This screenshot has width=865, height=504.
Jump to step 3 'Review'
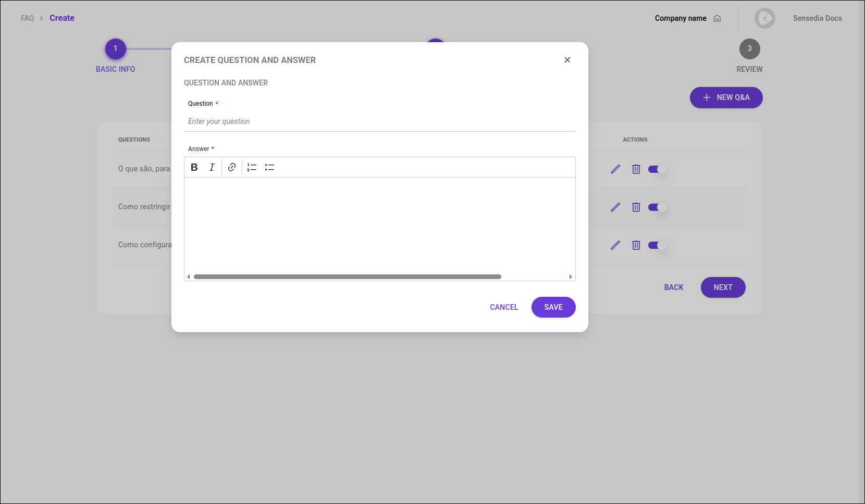(749, 48)
